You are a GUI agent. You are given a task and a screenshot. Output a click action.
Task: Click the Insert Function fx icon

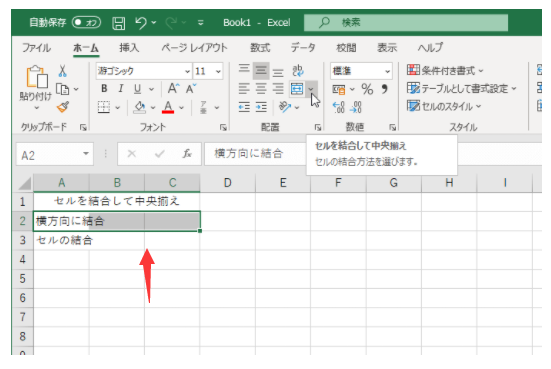pyautogui.click(x=187, y=154)
